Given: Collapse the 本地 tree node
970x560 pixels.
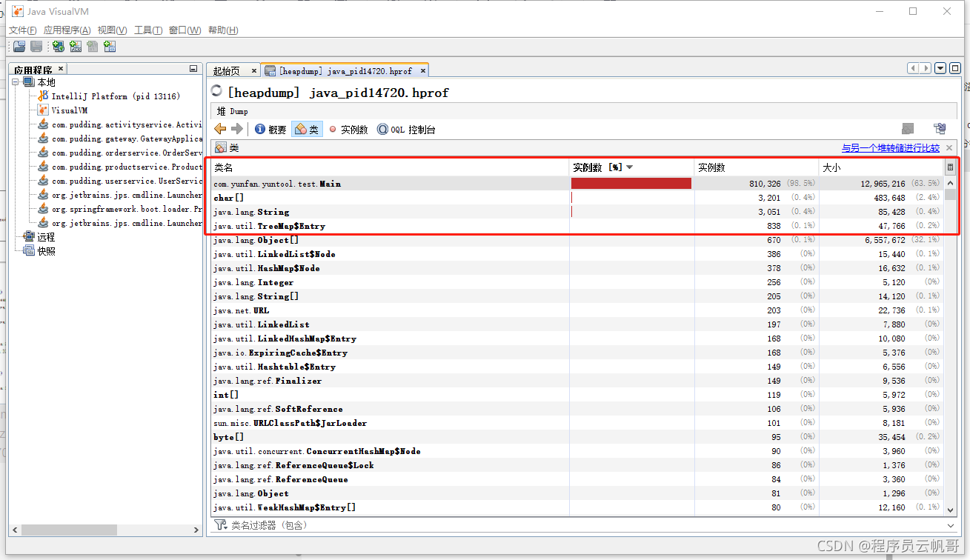Looking at the screenshot, I should 16,82.
